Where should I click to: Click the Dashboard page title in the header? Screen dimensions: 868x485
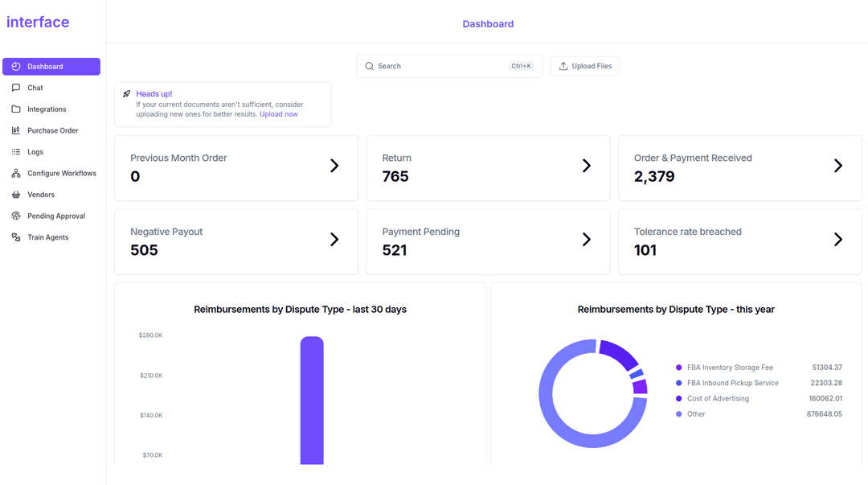[x=489, y=24]
